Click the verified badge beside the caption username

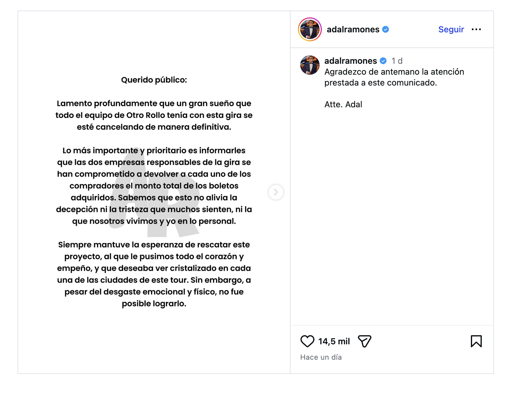383,61
